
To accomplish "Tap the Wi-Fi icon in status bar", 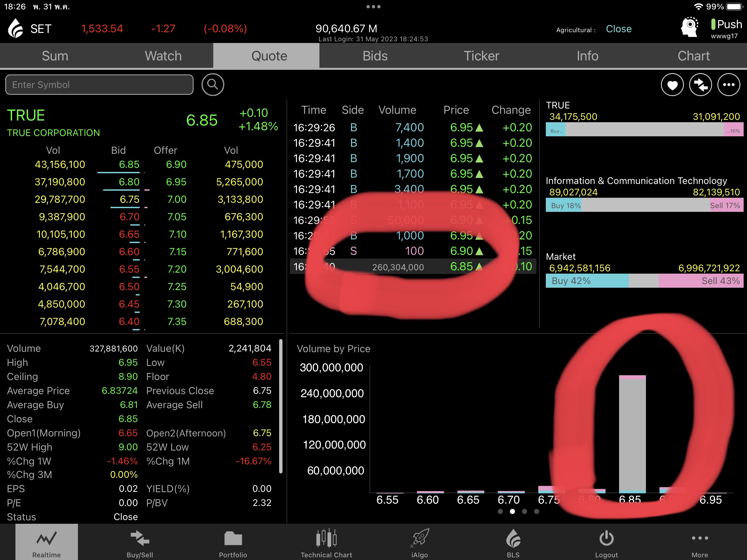I will 698,7.
